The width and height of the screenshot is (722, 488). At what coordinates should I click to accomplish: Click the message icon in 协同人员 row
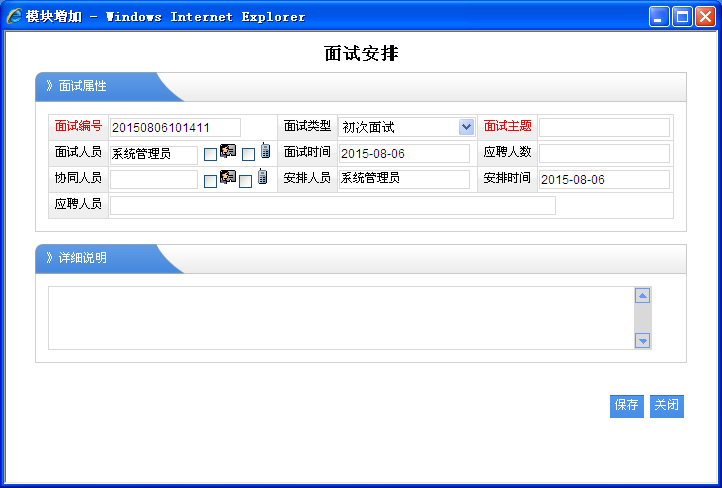tap(228, 178)
